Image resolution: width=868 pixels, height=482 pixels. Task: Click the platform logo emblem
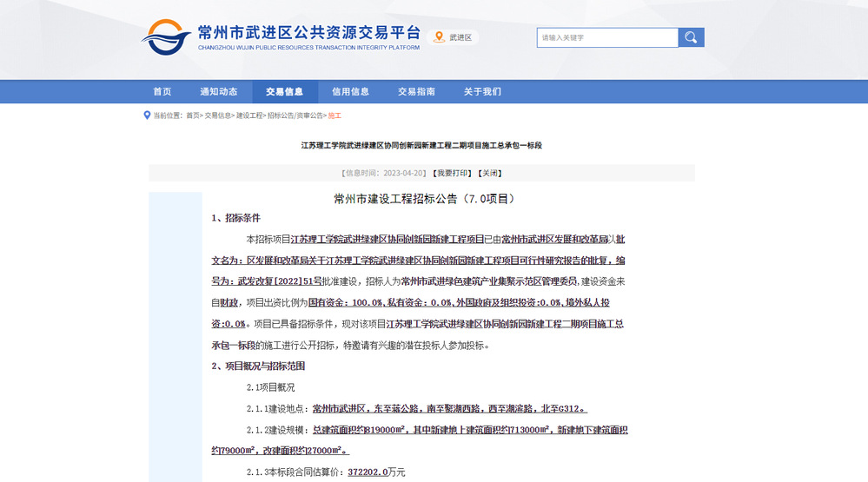pos(165,37)
